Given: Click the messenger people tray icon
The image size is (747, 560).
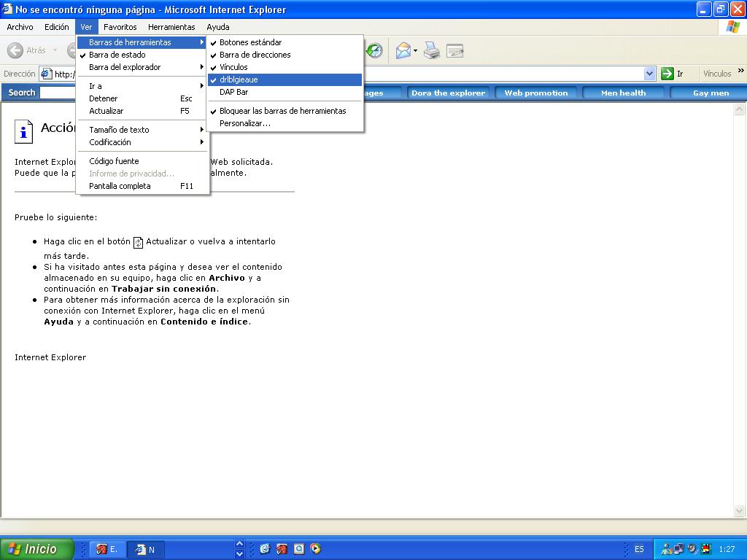Looking at the screenshot, I should pos(667,549).
